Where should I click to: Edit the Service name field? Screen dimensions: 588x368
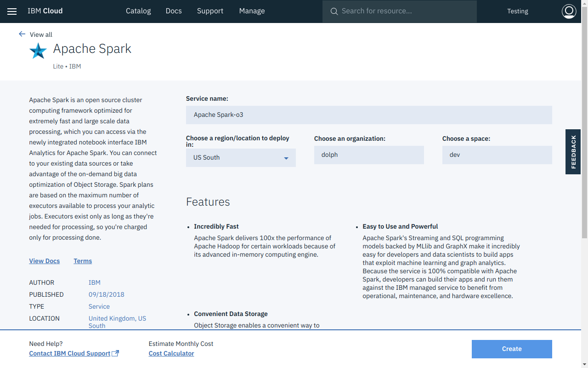pyautogui.click(x=369, y=115)
